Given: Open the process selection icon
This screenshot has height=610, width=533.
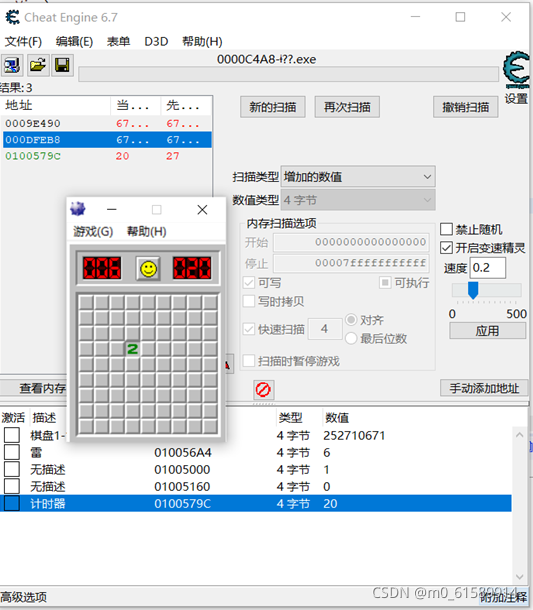Looking at the screenshot, I should [12, 65].
